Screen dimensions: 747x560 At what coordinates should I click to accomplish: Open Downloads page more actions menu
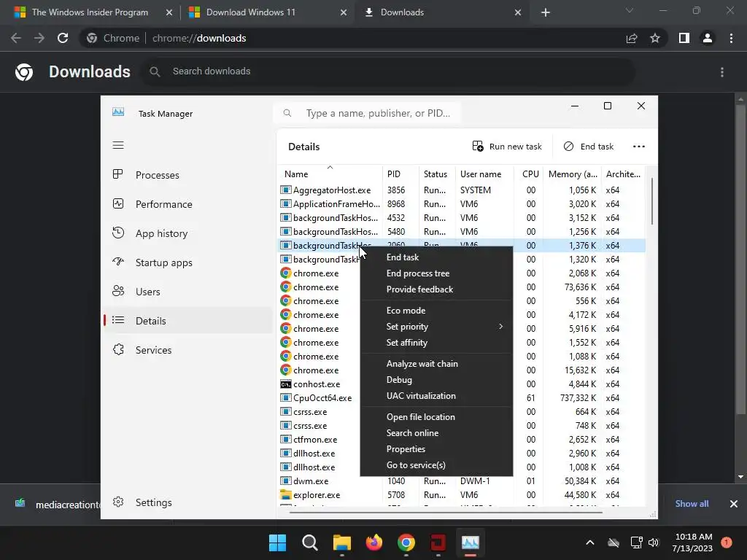pos(722,72)
